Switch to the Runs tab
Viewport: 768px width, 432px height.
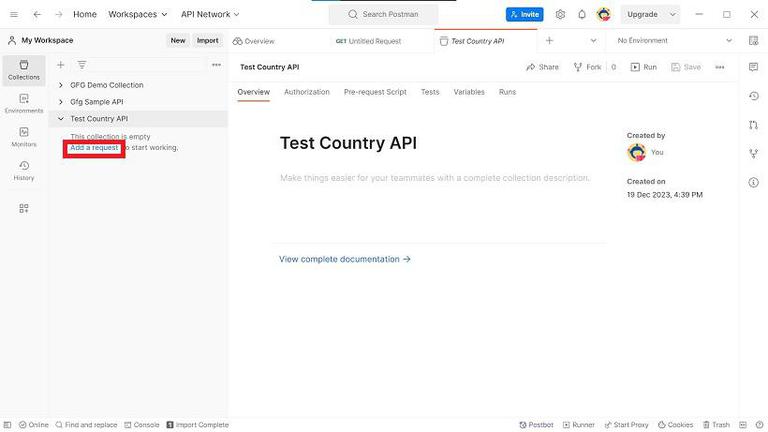coord(507,92)
